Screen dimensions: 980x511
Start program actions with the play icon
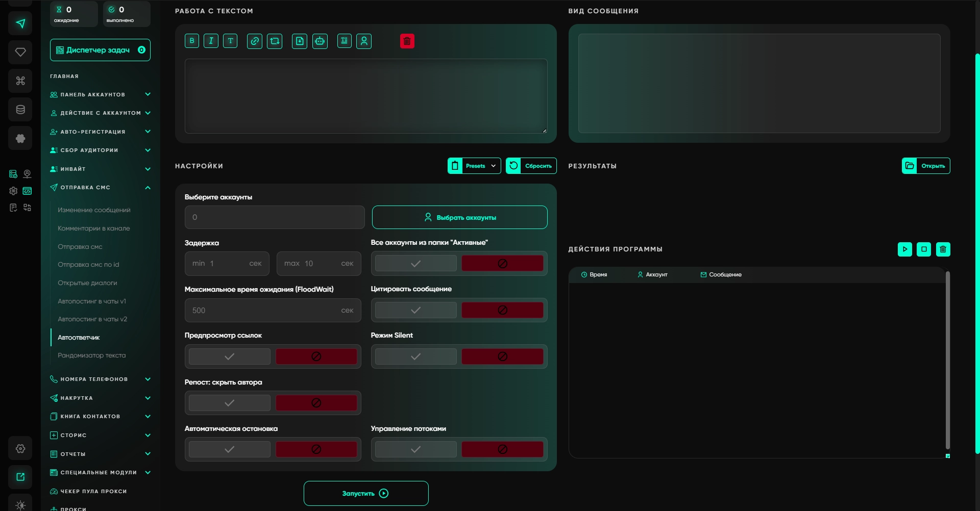pos(905,249)
